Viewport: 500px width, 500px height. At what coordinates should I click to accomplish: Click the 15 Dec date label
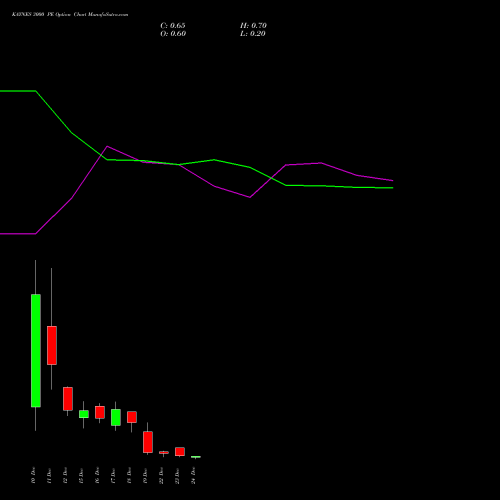coord(81,475)
